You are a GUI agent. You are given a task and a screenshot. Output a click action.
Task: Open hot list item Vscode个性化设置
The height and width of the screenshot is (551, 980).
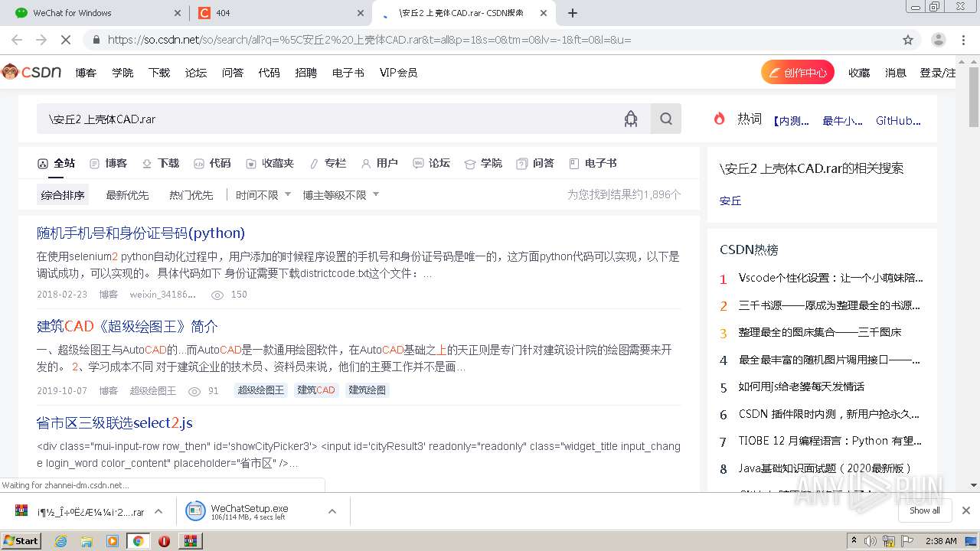pos(831,278)
